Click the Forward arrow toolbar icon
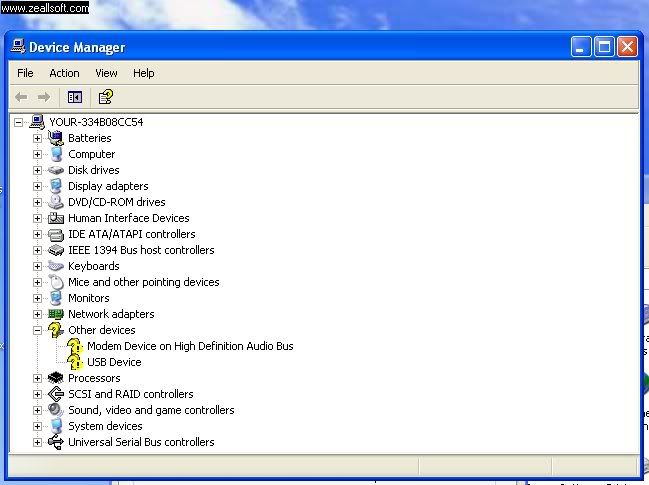This screenshot has height=485, width=649. click(x=43, y=97)
